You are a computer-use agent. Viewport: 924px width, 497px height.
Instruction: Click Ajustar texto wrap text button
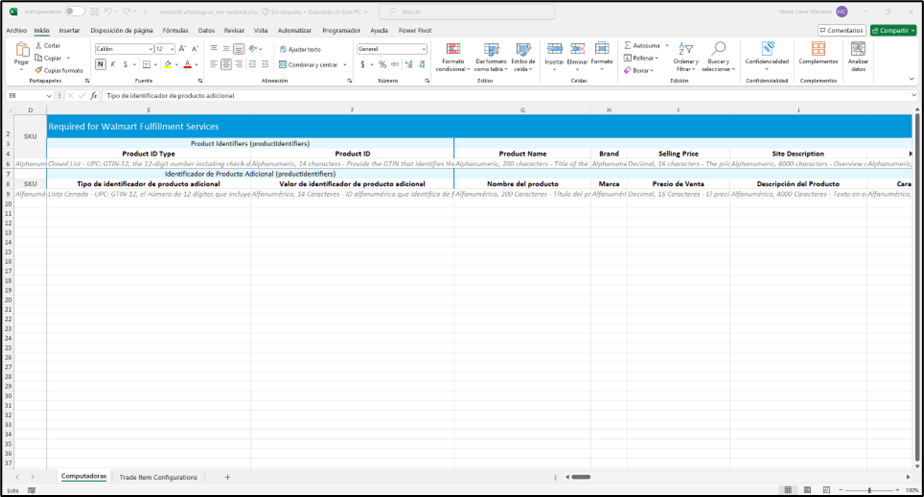click(x=300, y=50)
